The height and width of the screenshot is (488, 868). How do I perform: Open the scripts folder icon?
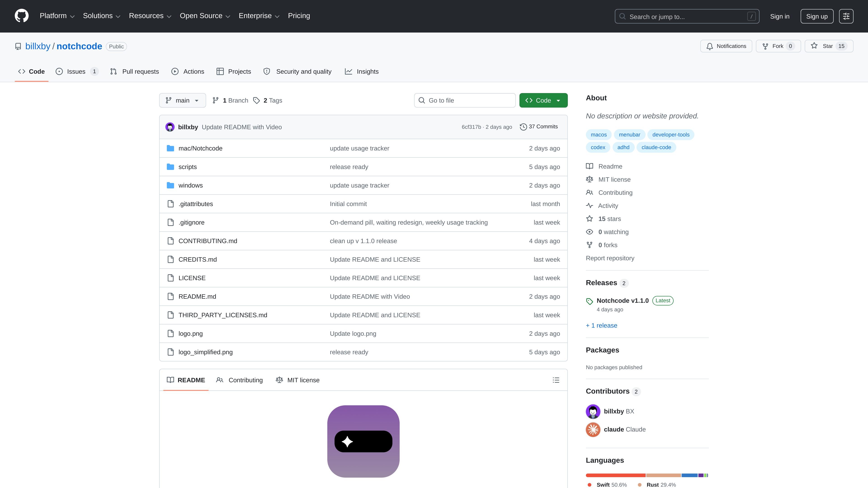(x=170, y=167)
